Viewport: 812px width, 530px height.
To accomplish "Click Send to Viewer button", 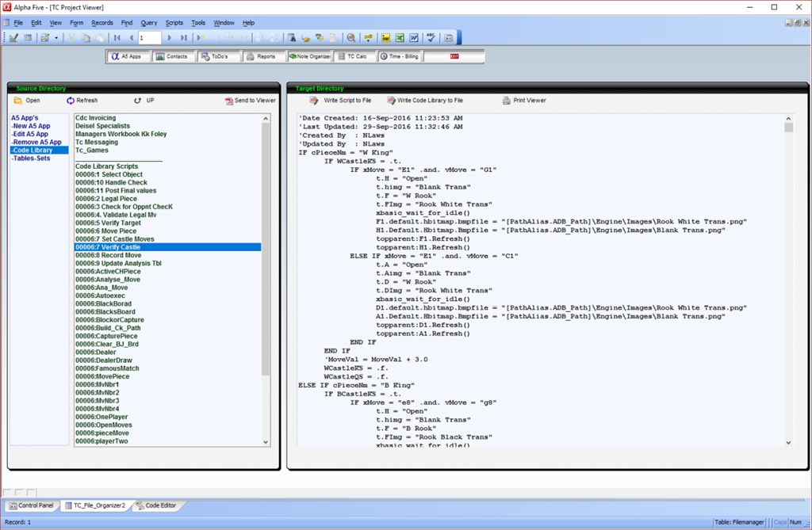I will 250,101.
